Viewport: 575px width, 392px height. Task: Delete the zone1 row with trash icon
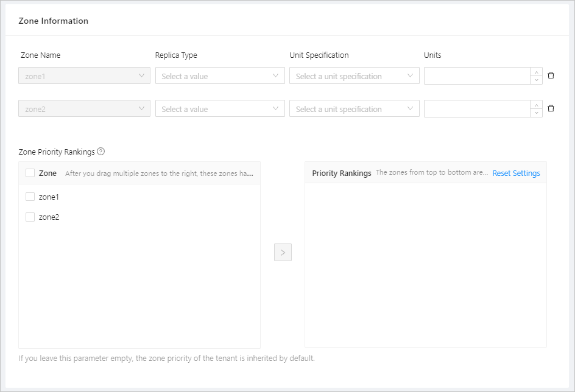pos(551,75)
